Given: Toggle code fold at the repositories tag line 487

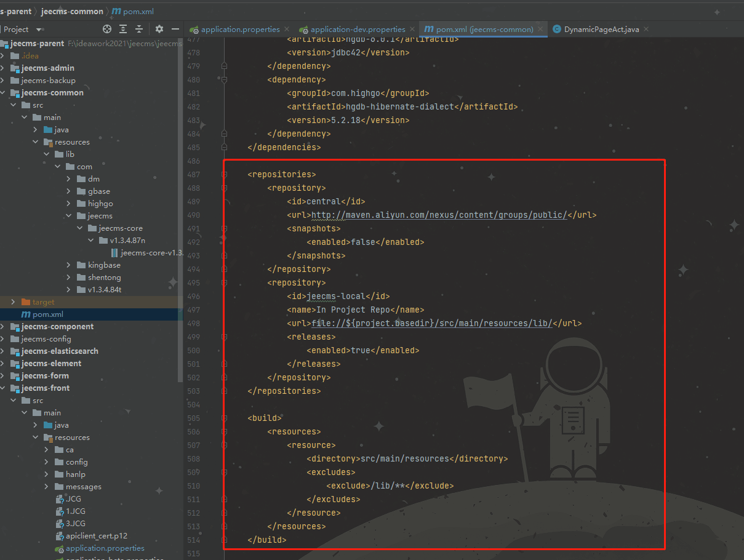Looking at the screenshot, I should click(225, 175).
